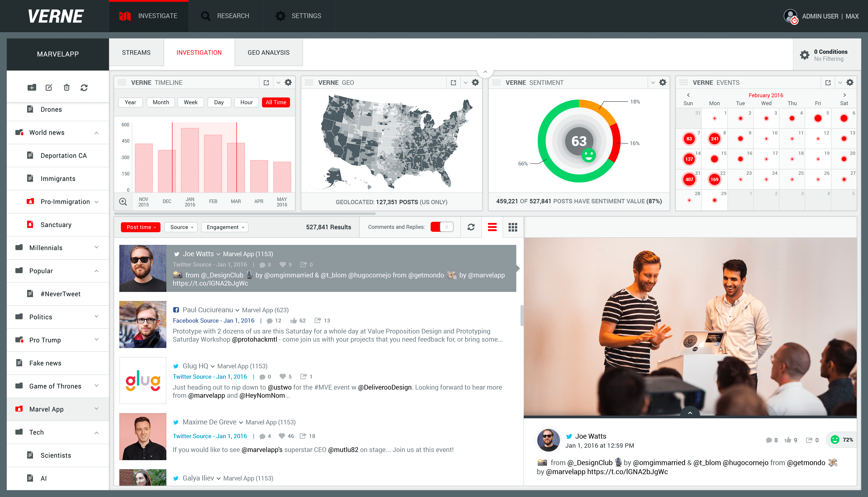868x497 pixels.
Task: Switch to the Geo Analysis tab
Action: [269, 52]
